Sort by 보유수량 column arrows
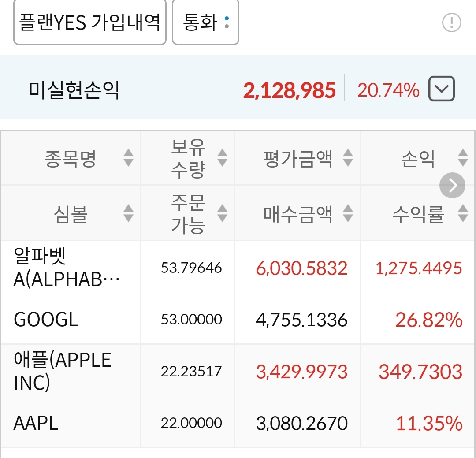476x458 pixels. [x=223, y=158]
